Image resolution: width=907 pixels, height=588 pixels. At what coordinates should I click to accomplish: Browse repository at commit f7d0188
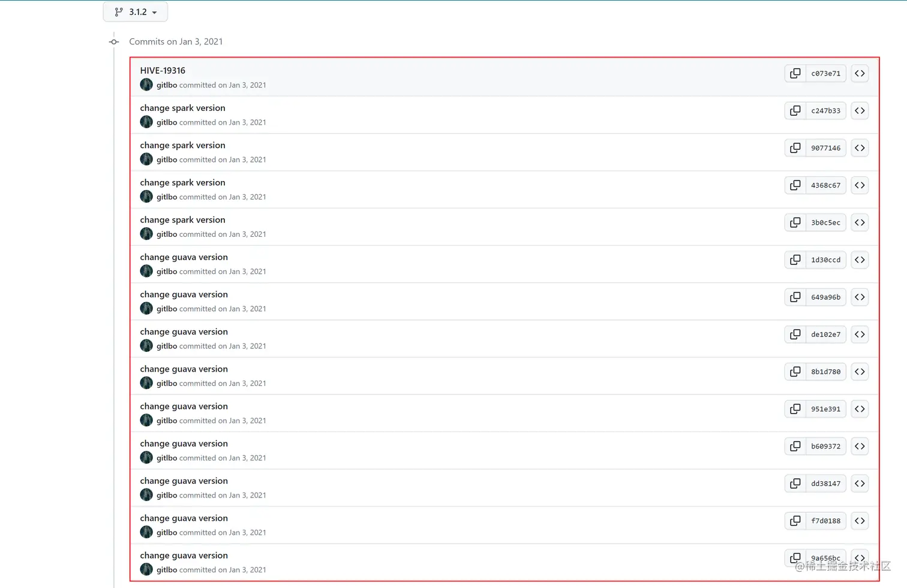[x=860, y=521]
